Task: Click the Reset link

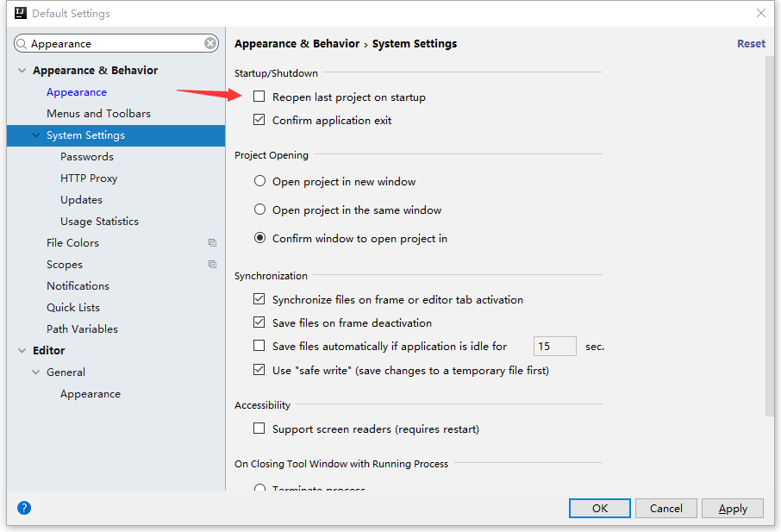Action: coord(751,44)
